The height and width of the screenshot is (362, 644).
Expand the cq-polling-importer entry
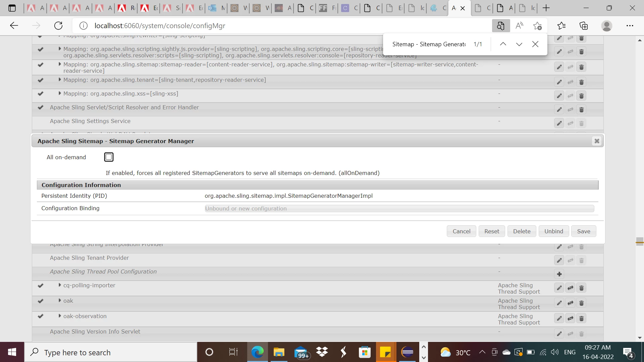click(x=60, y=285)
